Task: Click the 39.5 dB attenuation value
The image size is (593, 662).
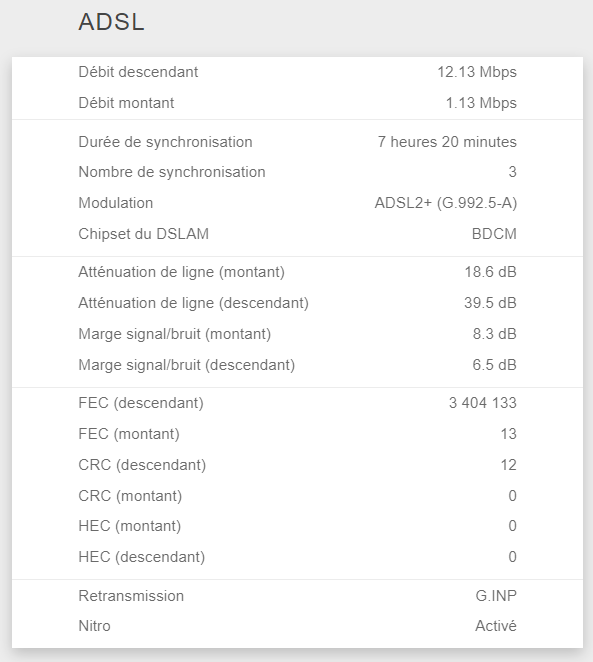Action: [x=490, y=303]
